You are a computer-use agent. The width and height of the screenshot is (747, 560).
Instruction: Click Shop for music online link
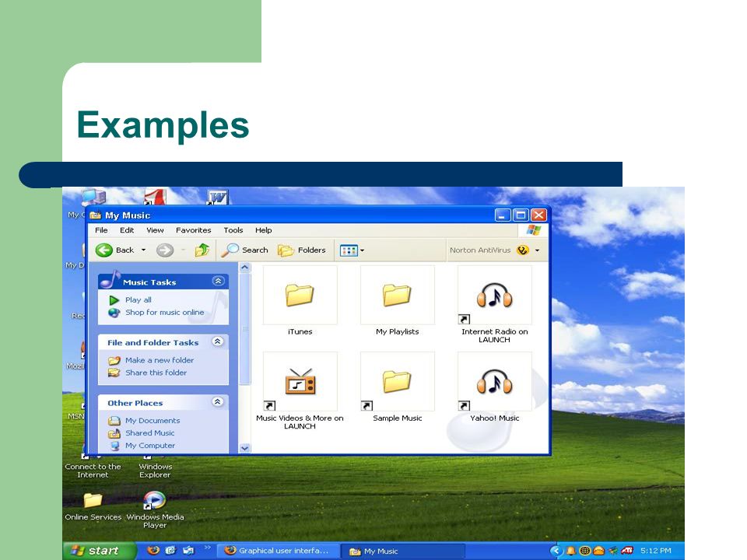click(164, 313)
